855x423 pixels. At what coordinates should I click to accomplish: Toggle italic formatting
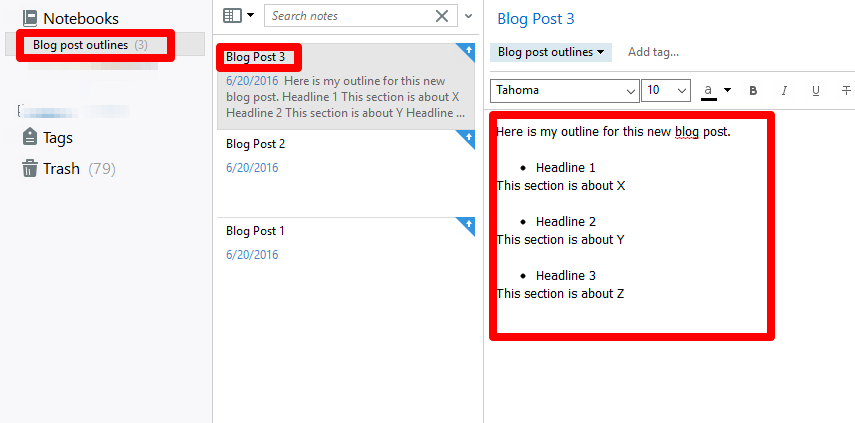pos(784,91)
